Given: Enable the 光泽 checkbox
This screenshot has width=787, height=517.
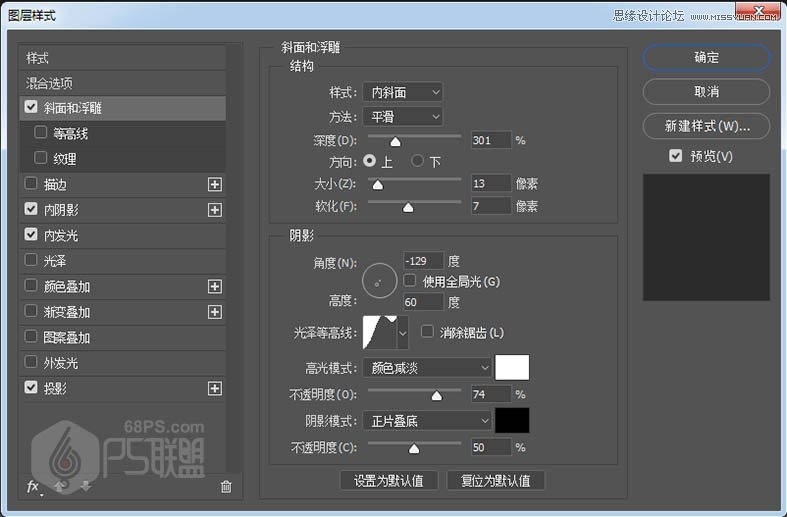Looking at the screenshot, I should [31, 260].
